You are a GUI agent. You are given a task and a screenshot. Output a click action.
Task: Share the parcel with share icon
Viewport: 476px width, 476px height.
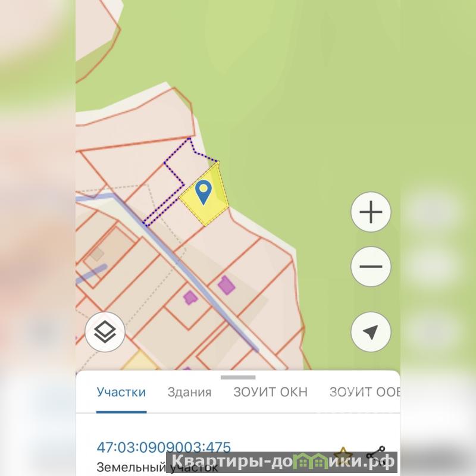376,455
